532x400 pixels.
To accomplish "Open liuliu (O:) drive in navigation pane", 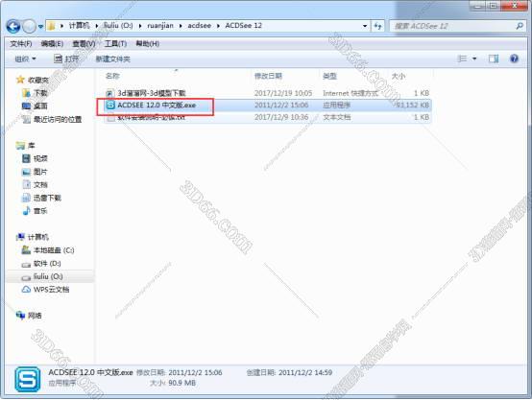I will point(48,276).
